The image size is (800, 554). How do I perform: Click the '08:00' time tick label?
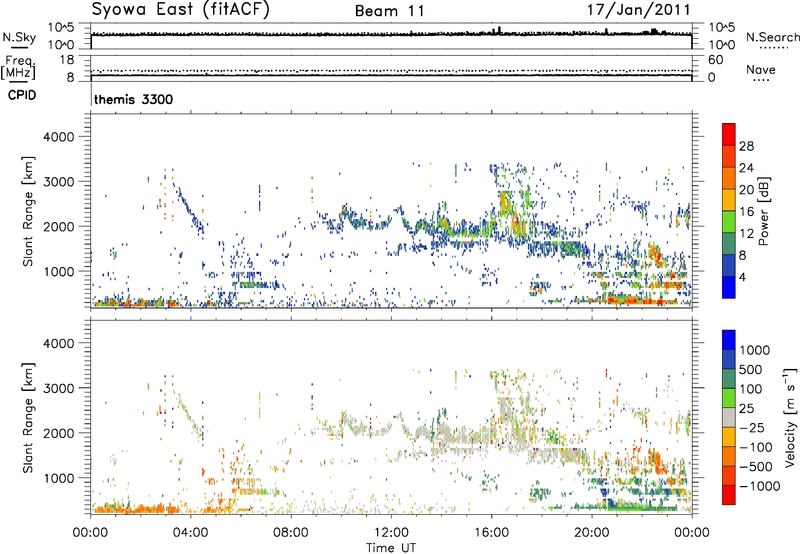291,533
